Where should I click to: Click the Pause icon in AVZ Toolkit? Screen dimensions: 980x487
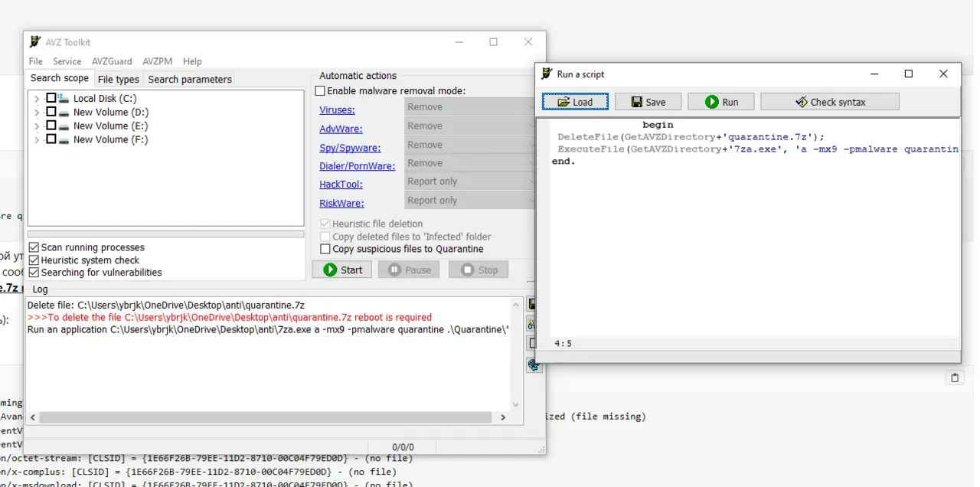[x=394, y=270]
